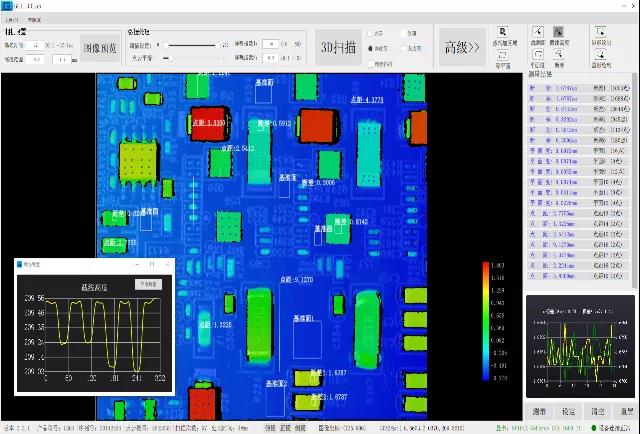Enable the bottom checkbox under scan options
The height and width of the screenshot is (434, 640).
369,62
